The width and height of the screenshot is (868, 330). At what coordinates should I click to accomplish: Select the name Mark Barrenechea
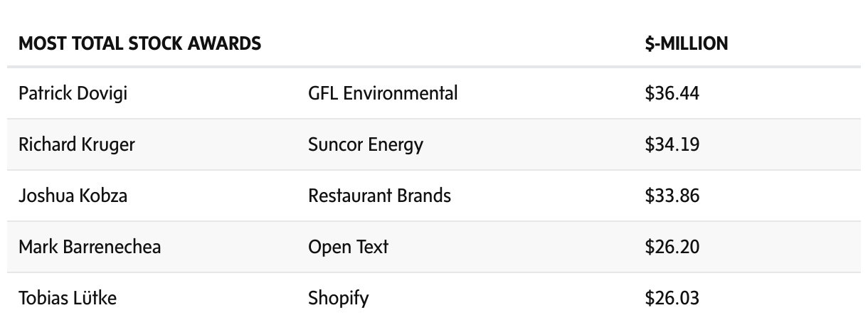(90, 247)
